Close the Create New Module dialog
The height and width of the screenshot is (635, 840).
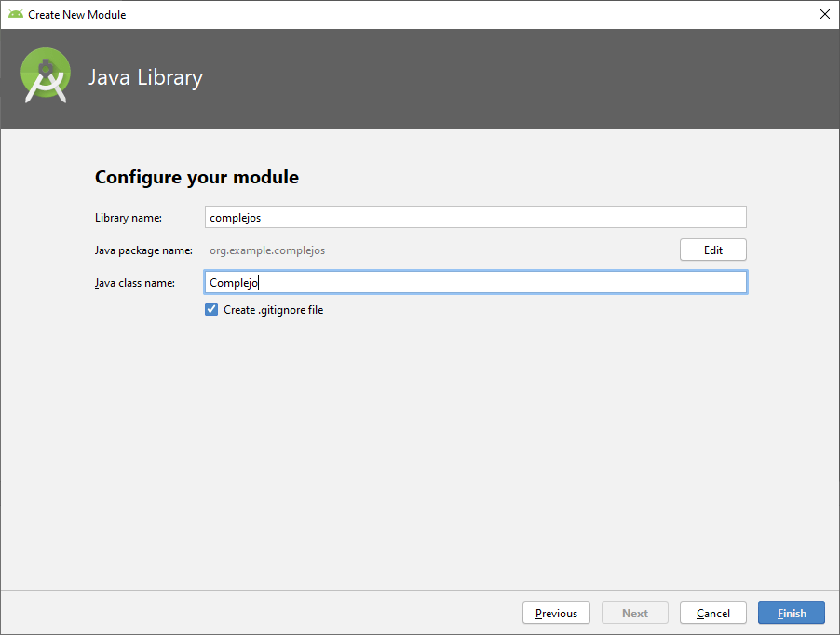click(x=824, y=14)
